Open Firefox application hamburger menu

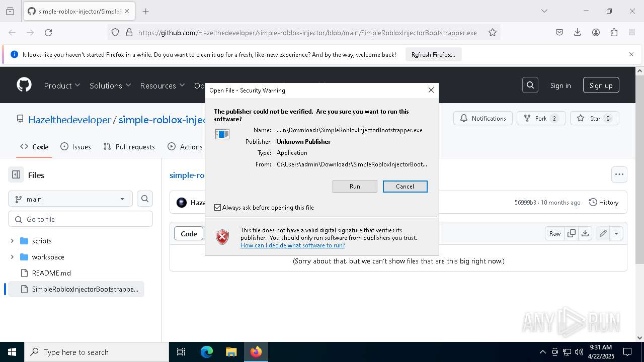632,32
